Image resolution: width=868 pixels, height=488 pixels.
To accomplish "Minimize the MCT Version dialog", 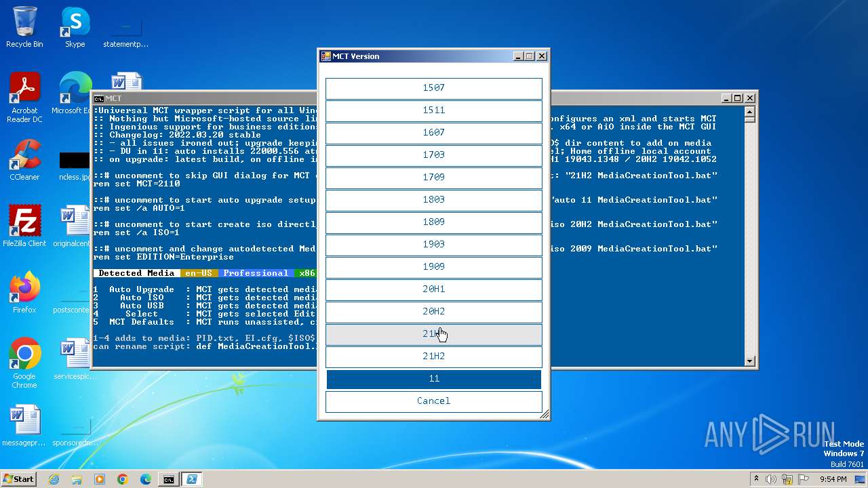I will [519, 56].
